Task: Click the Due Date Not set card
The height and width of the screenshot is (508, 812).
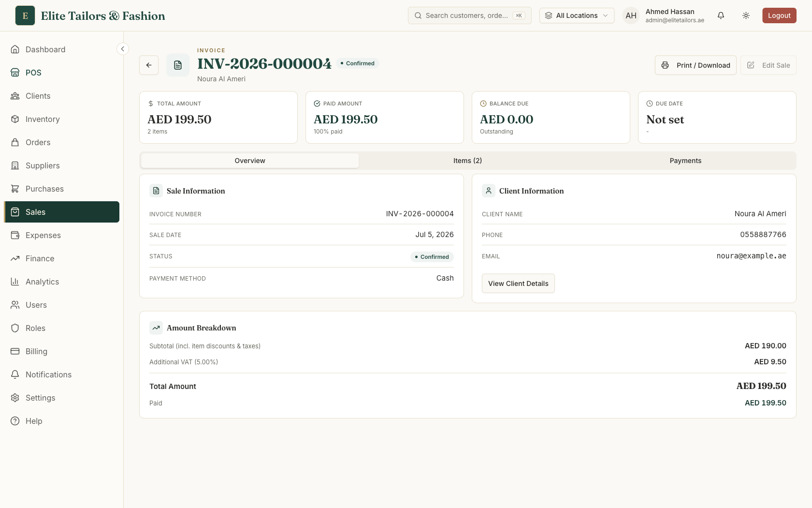Action: click(x=717, y=118)
